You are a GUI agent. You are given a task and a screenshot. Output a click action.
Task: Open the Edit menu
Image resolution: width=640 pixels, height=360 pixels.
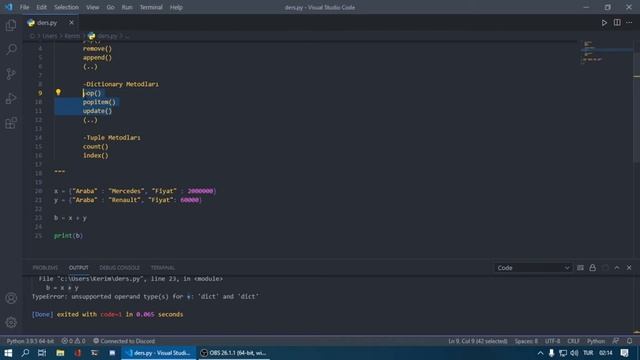[41, 7]
